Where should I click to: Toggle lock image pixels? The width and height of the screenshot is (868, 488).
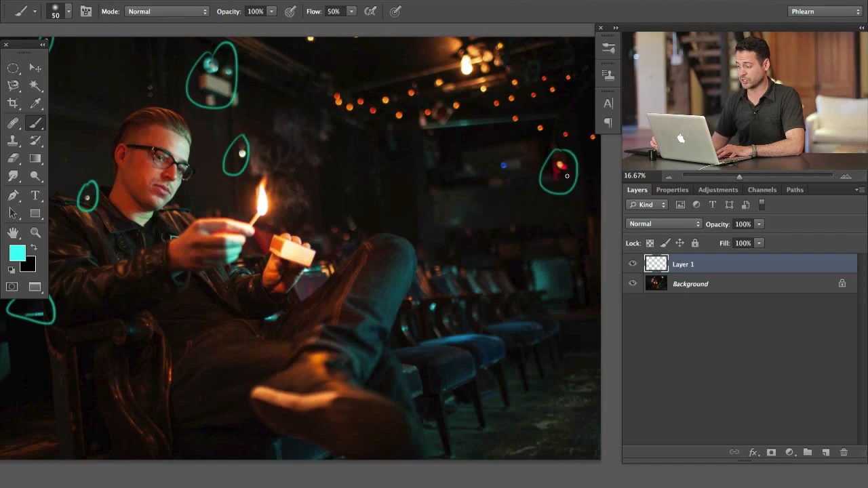pyautogui.click(x=665, y=243)
